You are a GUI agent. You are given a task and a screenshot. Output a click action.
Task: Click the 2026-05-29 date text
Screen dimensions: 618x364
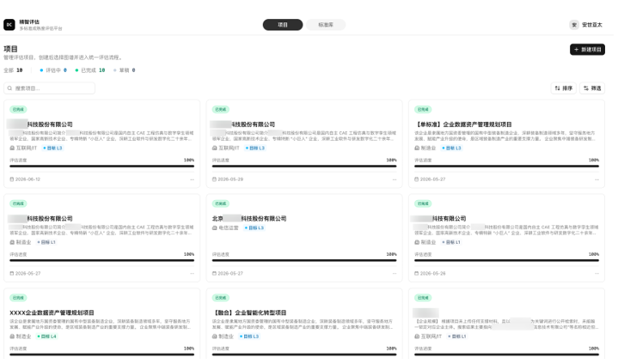(x=230, y=179)
